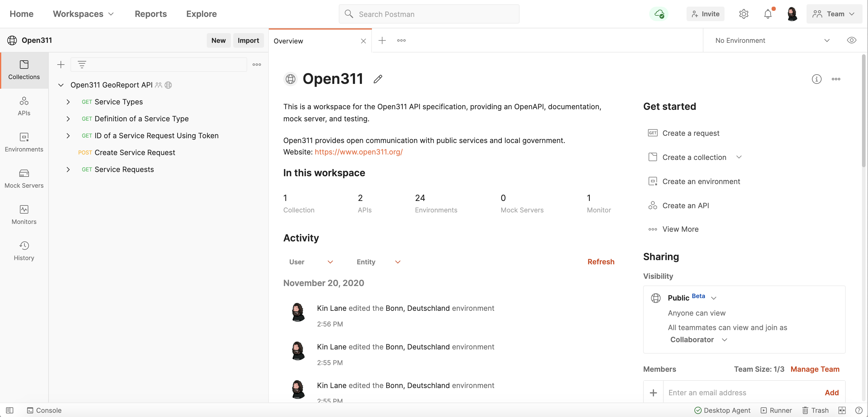The width and height of the screenshot is (868, 417).
Task: Open the Monitors sidebar panel
Action: click(24, 215)
